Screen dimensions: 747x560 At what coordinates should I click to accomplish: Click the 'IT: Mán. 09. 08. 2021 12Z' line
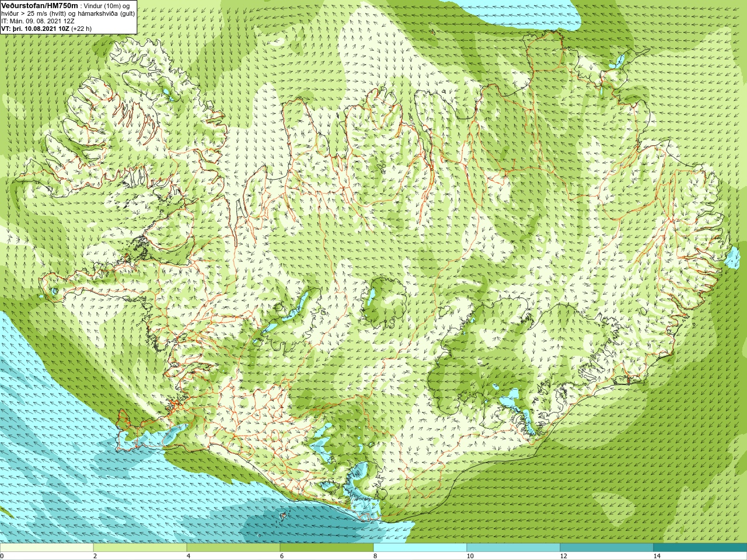tap(38, 20)
